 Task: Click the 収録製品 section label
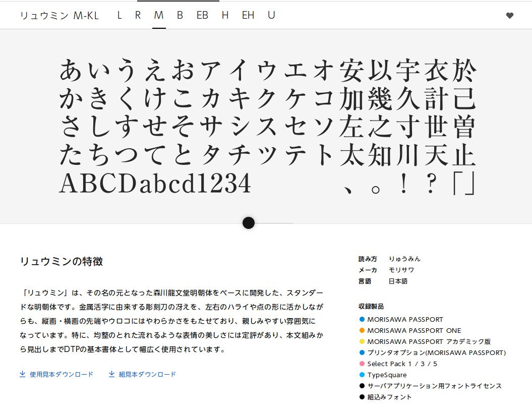[371, 307]
